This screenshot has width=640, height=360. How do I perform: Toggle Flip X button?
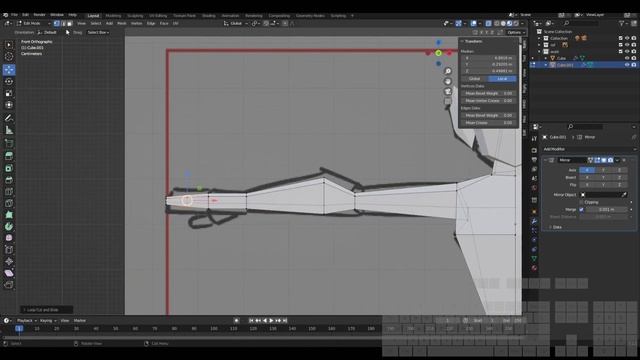[x=587, y=184]
